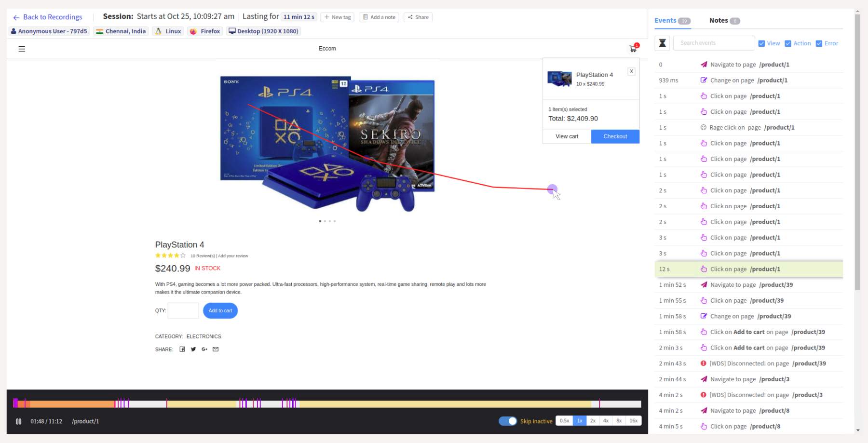Jump to Navigate to /product/8 event

(x=748, y=411)
